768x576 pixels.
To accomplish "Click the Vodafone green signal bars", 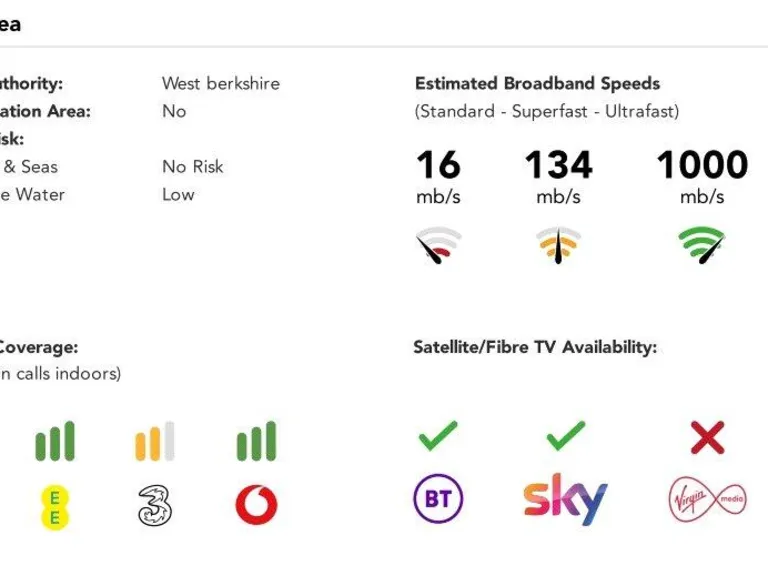I will point(257,442).
